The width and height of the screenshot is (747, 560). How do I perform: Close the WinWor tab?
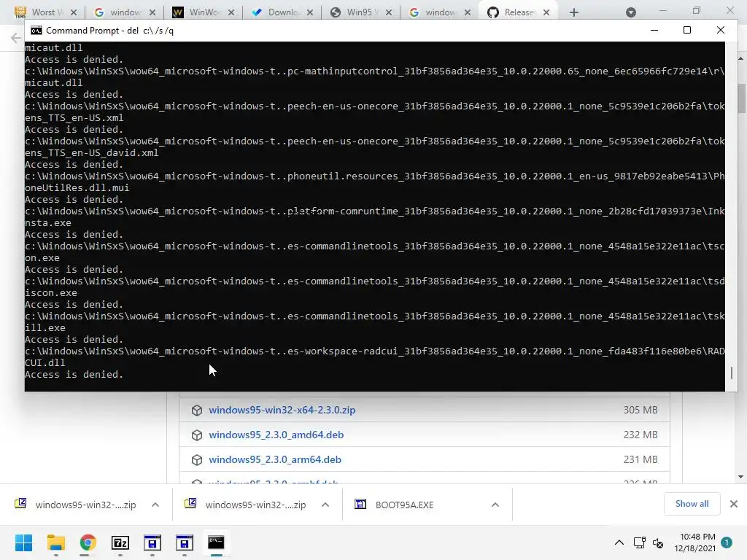click(231, 12)
